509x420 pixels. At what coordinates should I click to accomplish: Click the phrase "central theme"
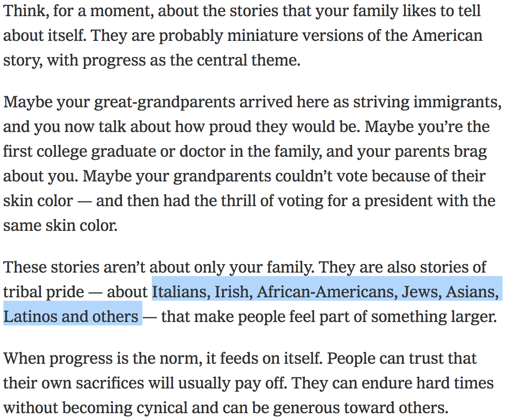(248, 60)
